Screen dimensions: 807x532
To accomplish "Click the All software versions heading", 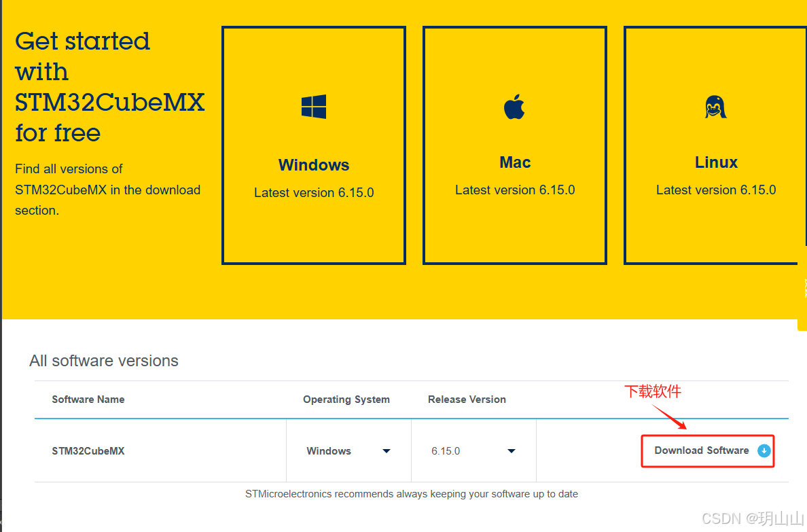I will click(x=103, y=361).
